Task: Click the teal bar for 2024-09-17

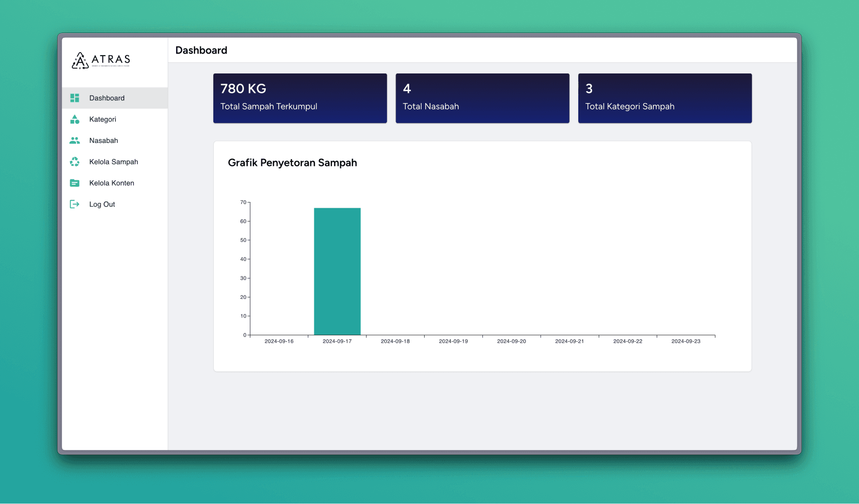Action: pos(337,271)
